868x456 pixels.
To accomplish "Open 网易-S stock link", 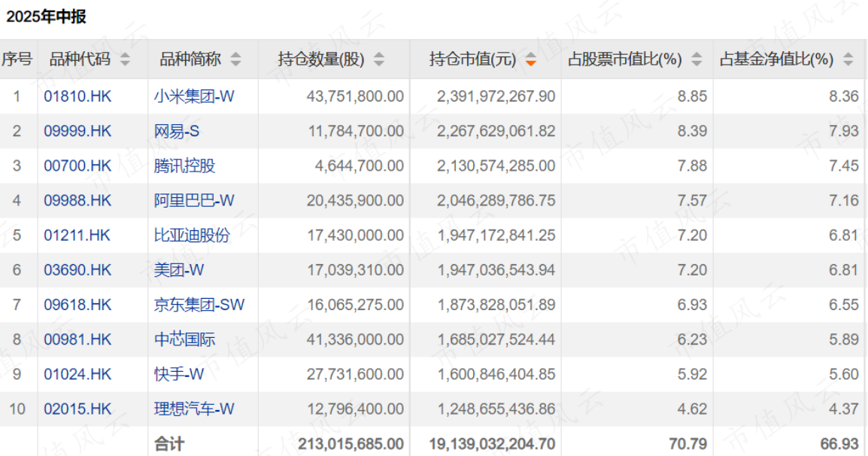I will pos(177,132).
